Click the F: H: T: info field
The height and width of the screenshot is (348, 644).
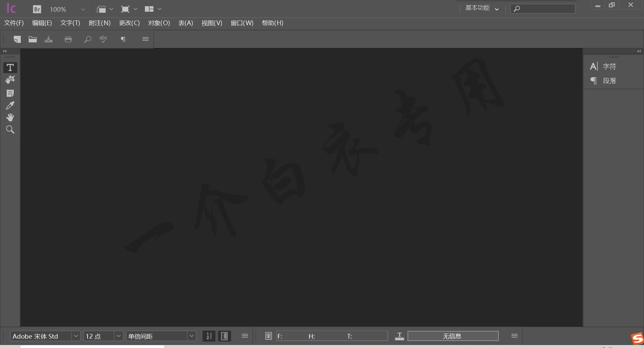point(332,336)
